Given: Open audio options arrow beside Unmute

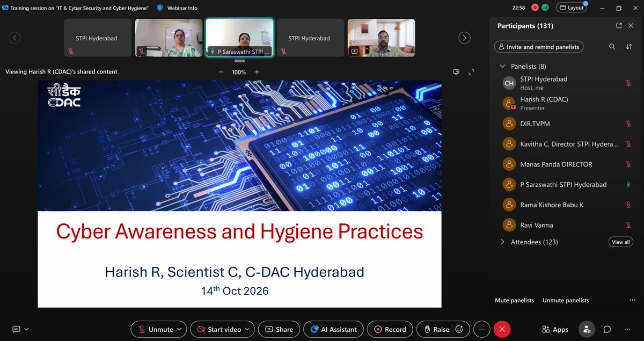Looking at the screenshot, I should pyautogui.click(x=180, y=329).
